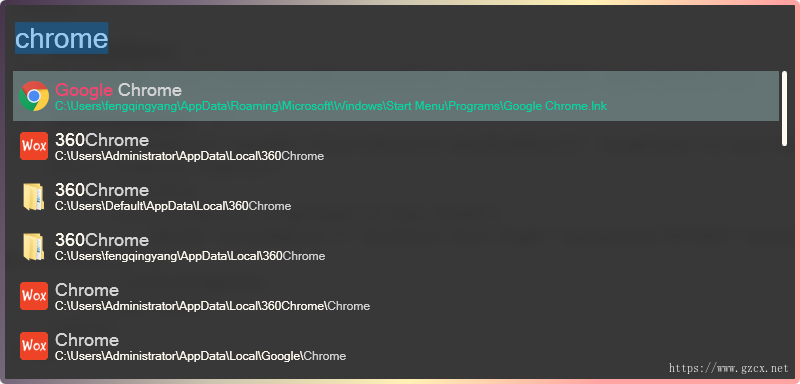
Task: Click folder icon of Users\Default 360Chrome result
Action: (34, 196)
